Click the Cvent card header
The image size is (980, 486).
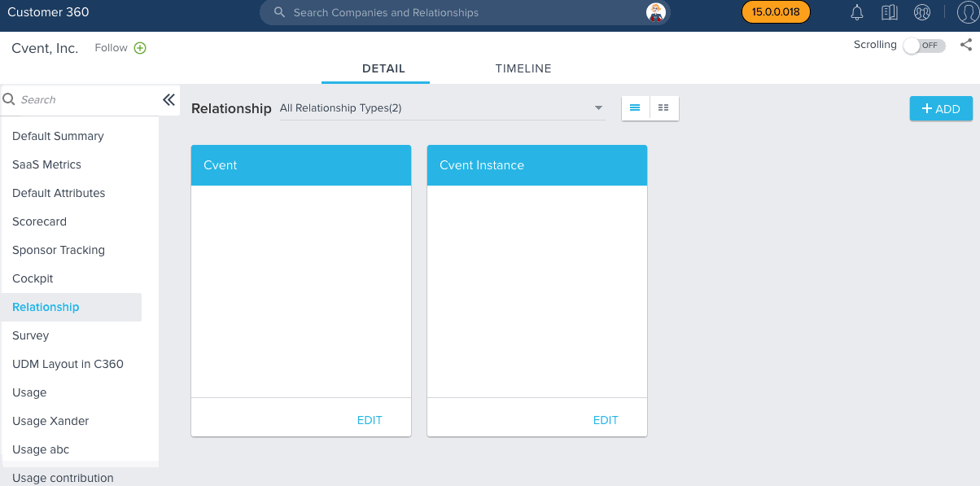coord(301,165)
